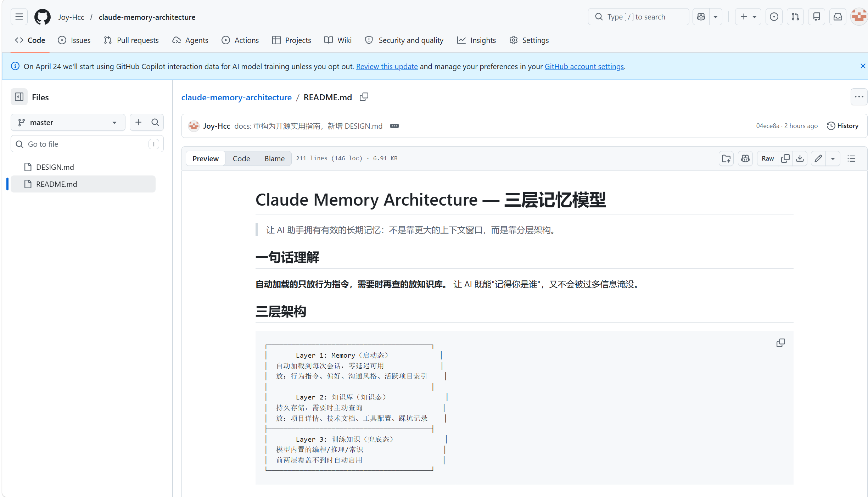Open the Insights tab
The image size is (868, 497).
tap(476, 40)
